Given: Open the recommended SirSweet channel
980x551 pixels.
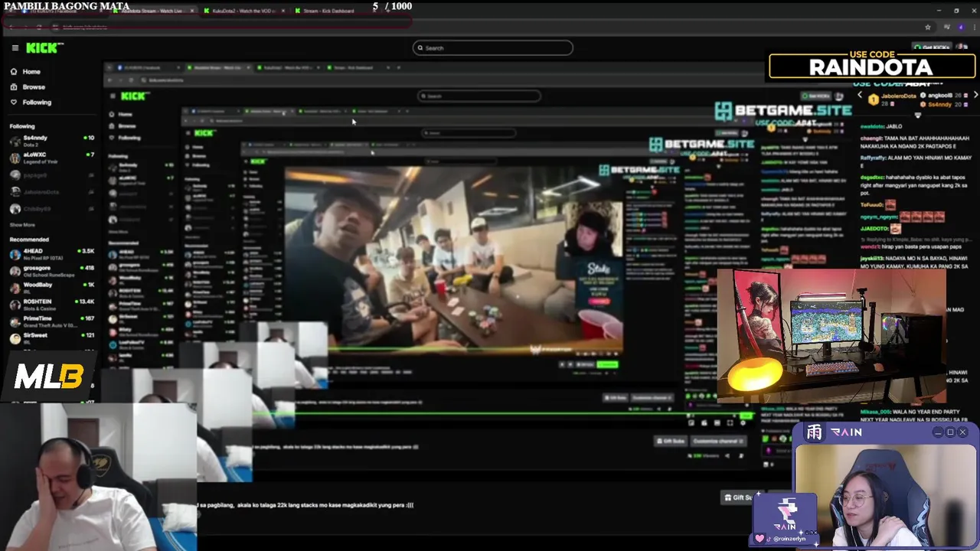Looking at the screenshot, I should point(51,337).
